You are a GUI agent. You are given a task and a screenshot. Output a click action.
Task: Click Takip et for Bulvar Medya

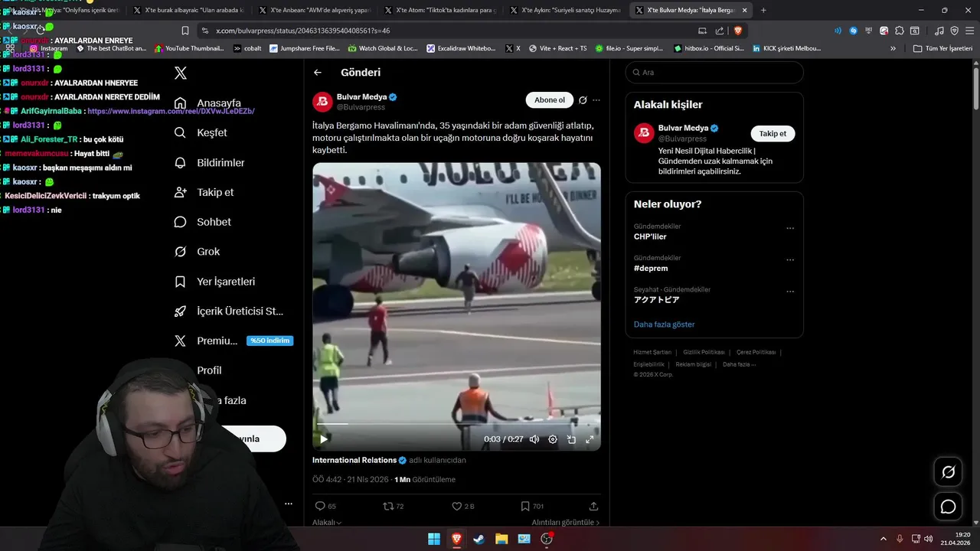pyautogui.click(x=773, y=133)
